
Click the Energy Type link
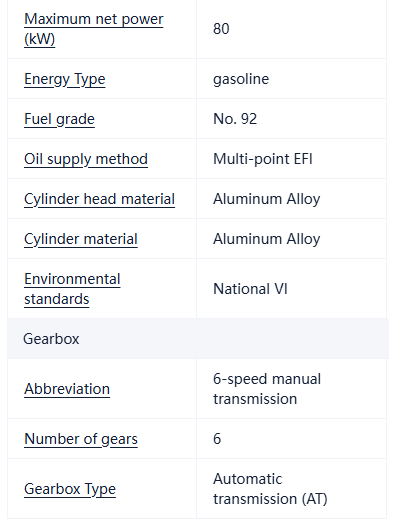click(x=65, y=79)
